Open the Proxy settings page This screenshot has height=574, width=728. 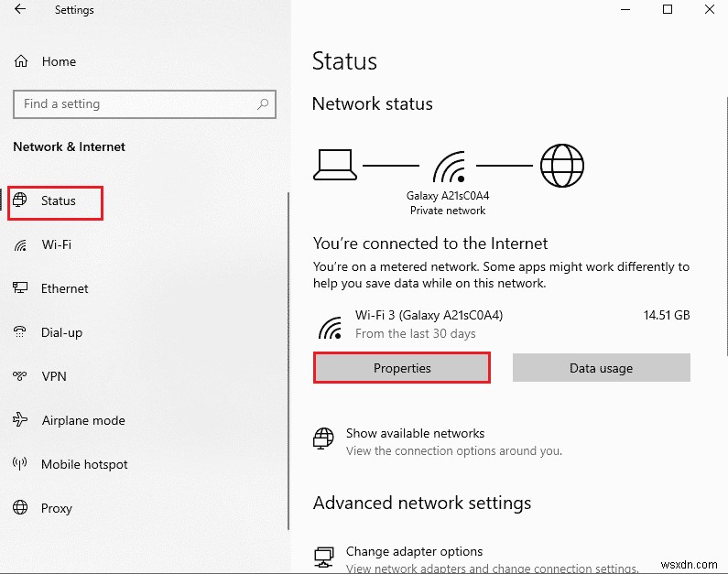56,508
